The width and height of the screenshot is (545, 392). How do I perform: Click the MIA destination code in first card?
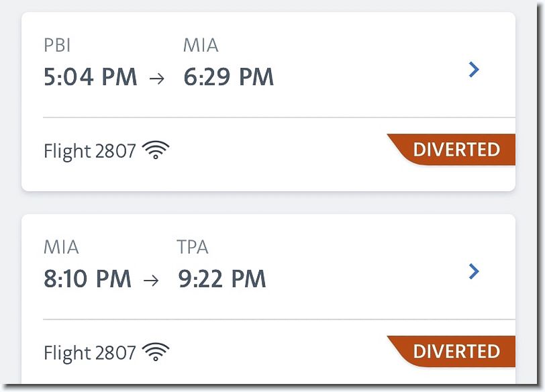[x=201, y=45]
